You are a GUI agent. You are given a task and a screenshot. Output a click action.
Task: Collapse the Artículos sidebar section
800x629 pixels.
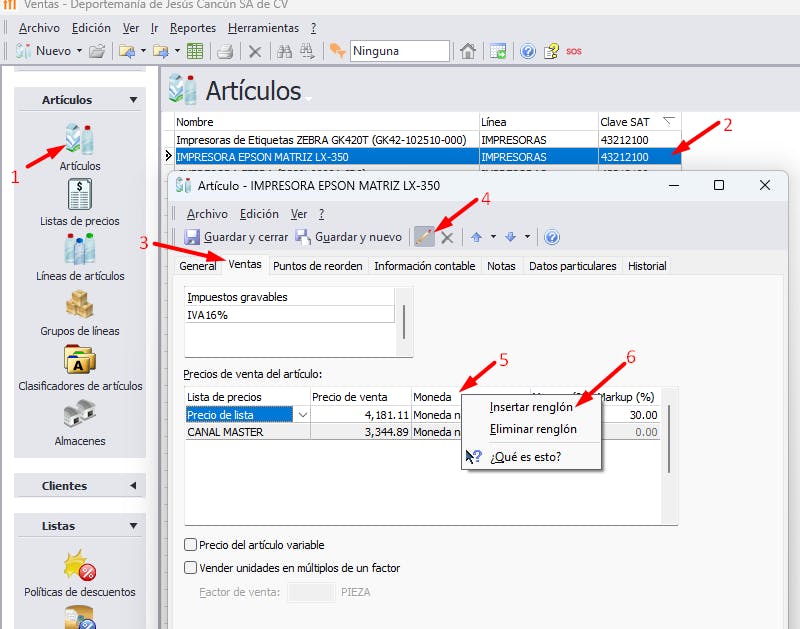133,100
